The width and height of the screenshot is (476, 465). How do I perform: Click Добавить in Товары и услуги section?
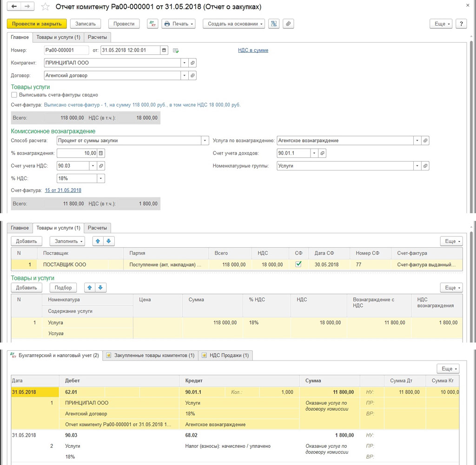coord(26,288)
